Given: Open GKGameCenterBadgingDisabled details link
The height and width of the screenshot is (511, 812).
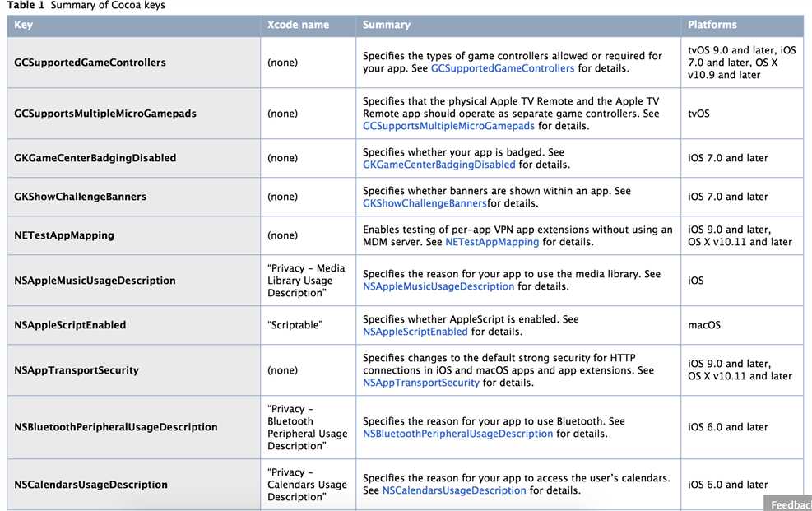Looking at the screenshot, I should (x=439, y=165).
